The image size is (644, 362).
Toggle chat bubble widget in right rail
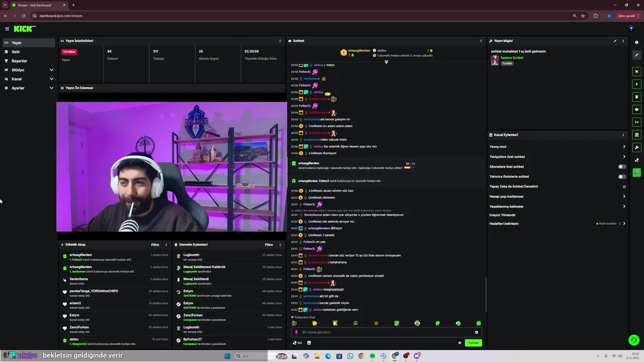pos(636,109)
